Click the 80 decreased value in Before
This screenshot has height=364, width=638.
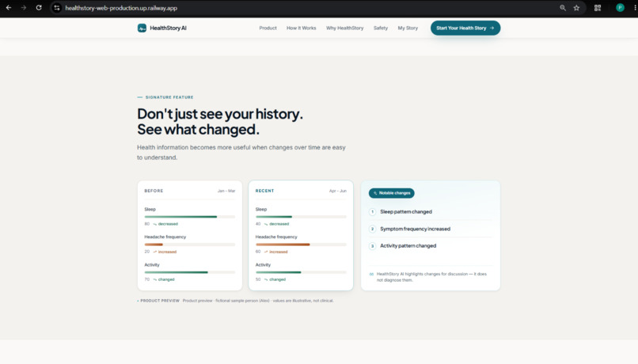[161, 224]
